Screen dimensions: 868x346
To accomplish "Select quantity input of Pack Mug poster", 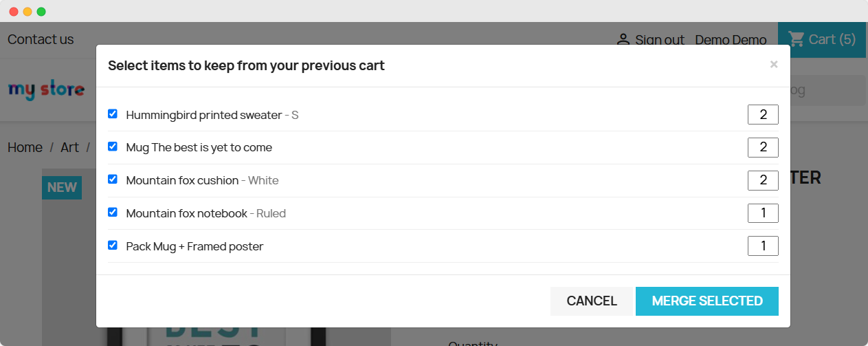I will (763, 246).
